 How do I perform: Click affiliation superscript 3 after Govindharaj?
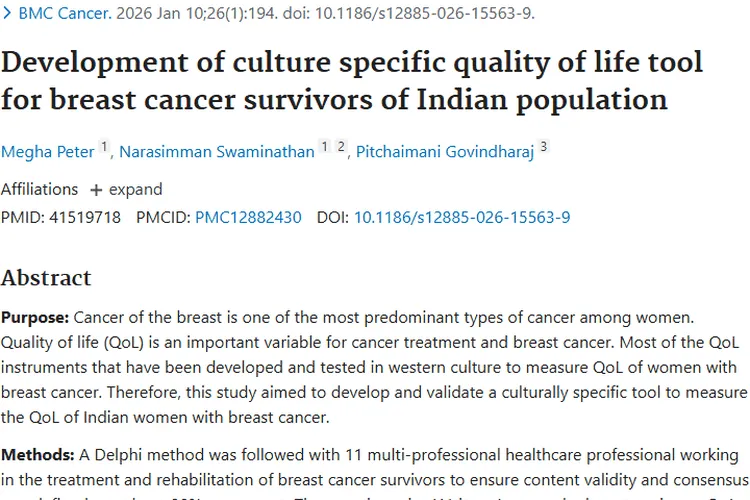pyautogui.click(x=544, y=148)
